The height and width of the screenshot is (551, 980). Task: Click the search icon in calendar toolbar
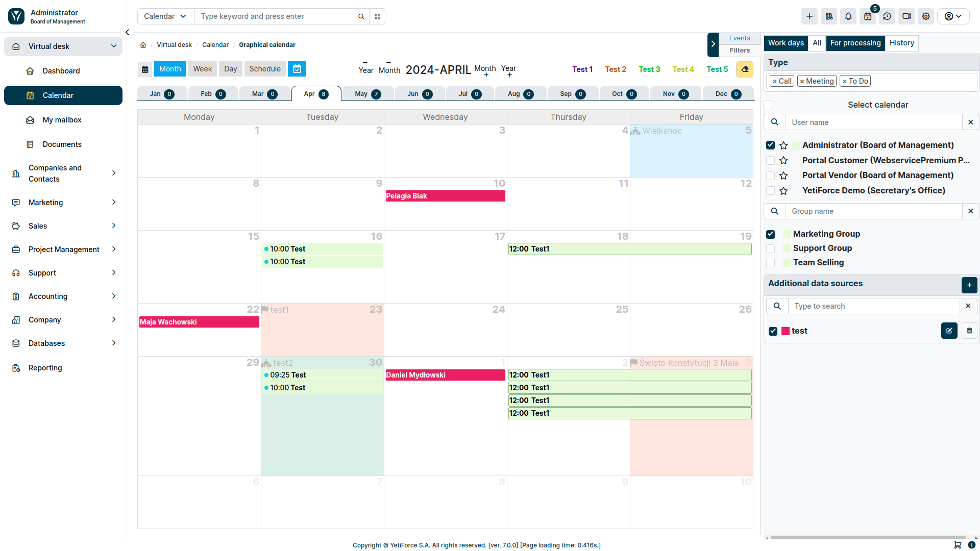coord(361,16)
